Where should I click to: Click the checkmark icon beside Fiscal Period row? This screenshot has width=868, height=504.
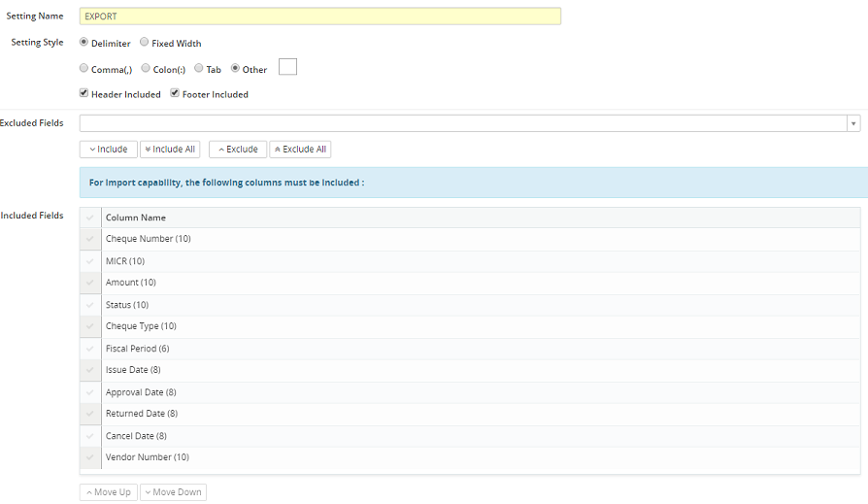tap(90, 349)
